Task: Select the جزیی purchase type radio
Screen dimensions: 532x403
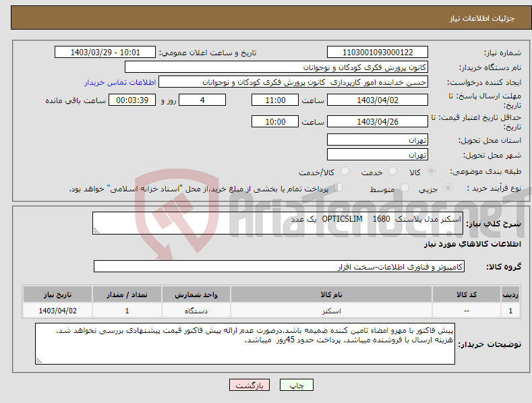Action: pyautogui.click(x=448, y=187)
